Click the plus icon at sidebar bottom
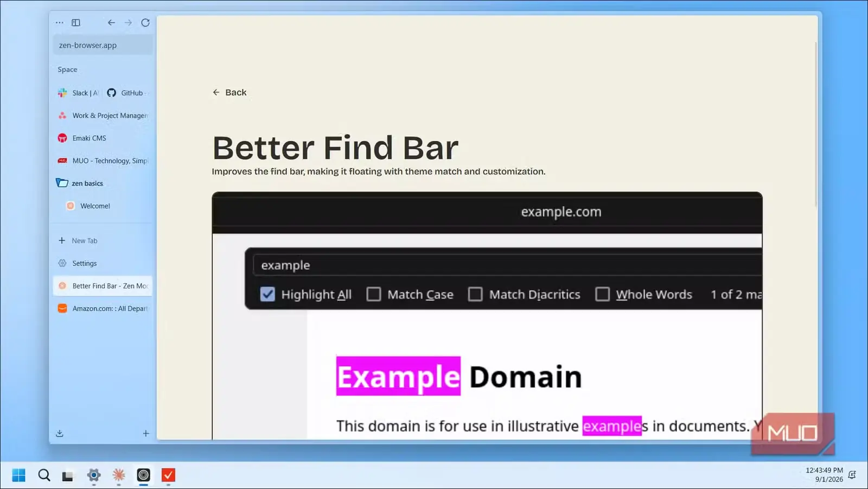Screen dimensions: 868x489 [x=146, y=433]
